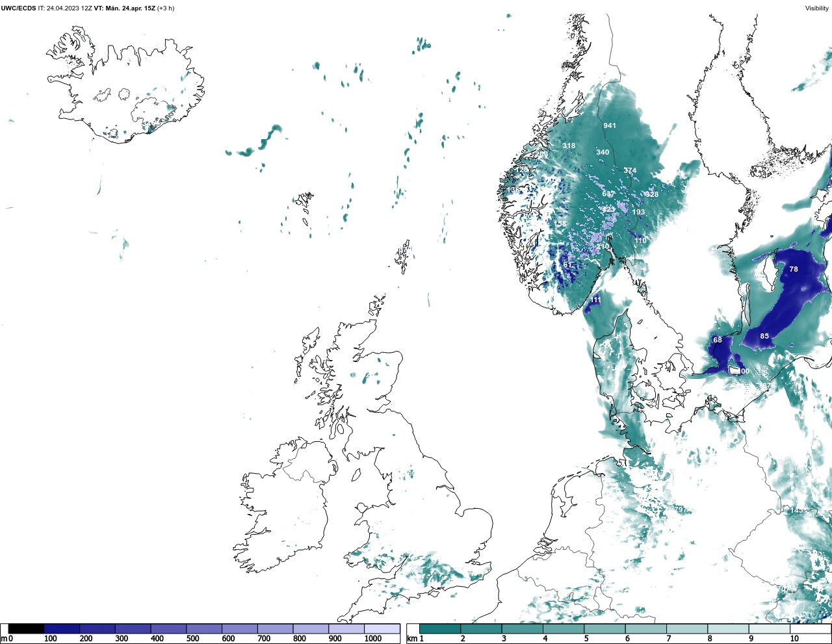832x644 pixels.
Task: Click the '637' visibility value on the map
Action: [608, 194]
